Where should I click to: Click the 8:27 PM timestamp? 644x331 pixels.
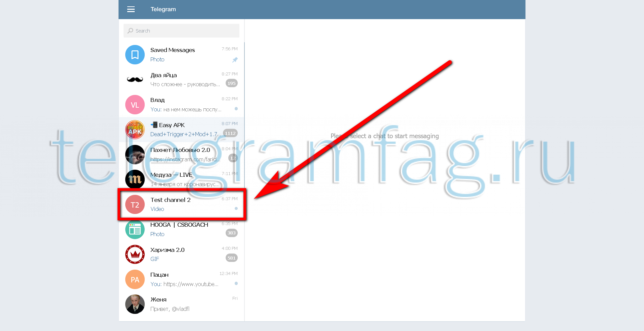(x=230, y=74)
